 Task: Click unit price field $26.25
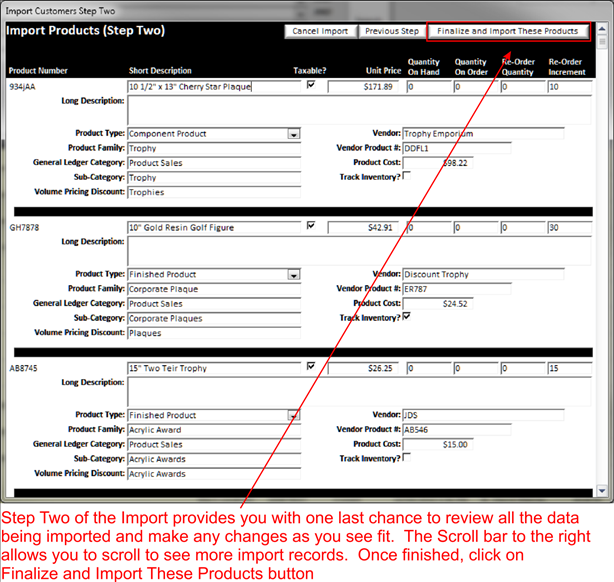click(x=363, y=368)
